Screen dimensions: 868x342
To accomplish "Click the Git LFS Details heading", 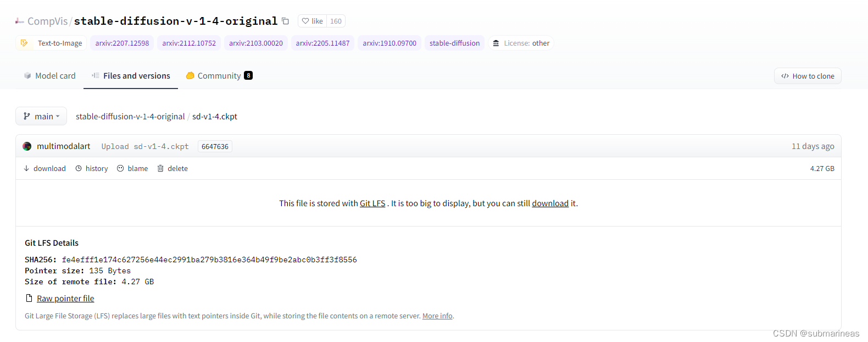I will click(52, 243).
